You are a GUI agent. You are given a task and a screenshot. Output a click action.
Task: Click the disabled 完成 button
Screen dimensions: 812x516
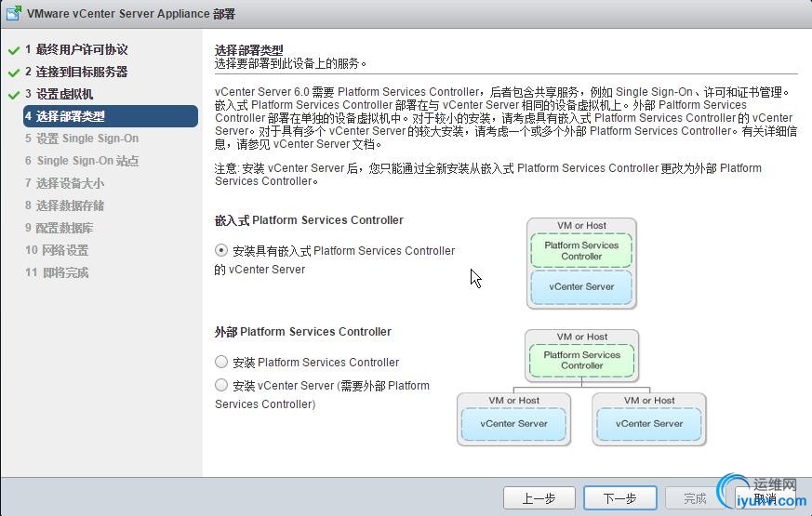[x=695, y=498]
